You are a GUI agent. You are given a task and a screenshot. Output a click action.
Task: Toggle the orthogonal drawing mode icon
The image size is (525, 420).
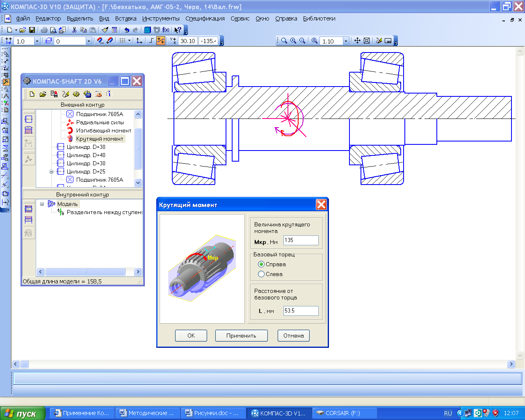click(x=151, y=41)
